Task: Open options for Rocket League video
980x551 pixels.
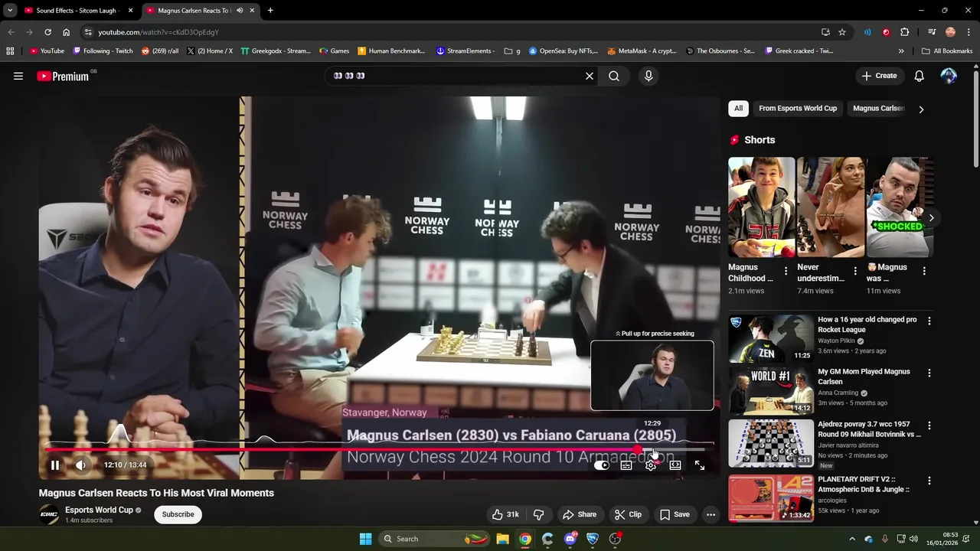Action: 929,321
